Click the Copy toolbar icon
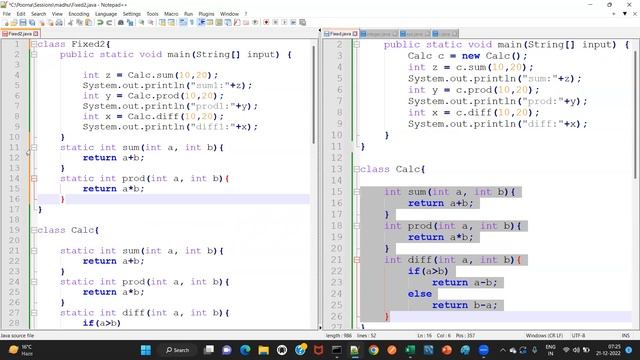This screenshot has width=640, height=360. tap(79, 22)
